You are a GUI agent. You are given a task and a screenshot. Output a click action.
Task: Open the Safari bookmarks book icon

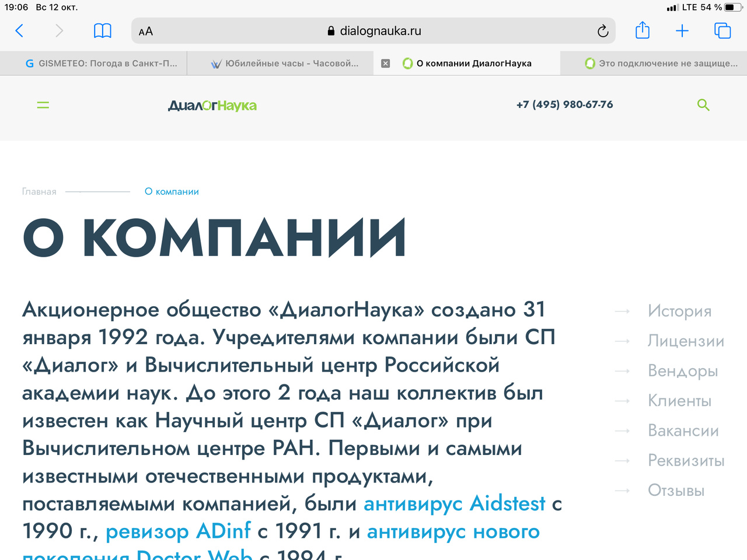pyautogui.click(x=103, y=31)
